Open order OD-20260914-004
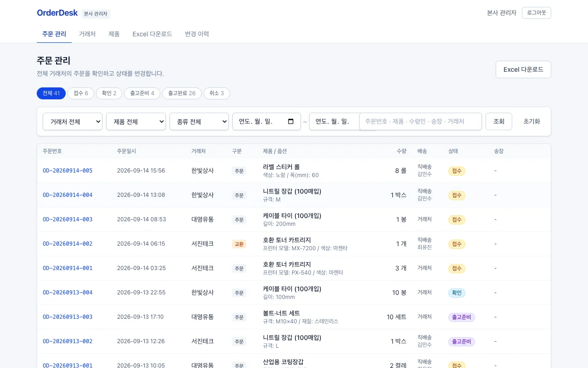The height and width of the screenshot is (368, 588). coord(68,195)
